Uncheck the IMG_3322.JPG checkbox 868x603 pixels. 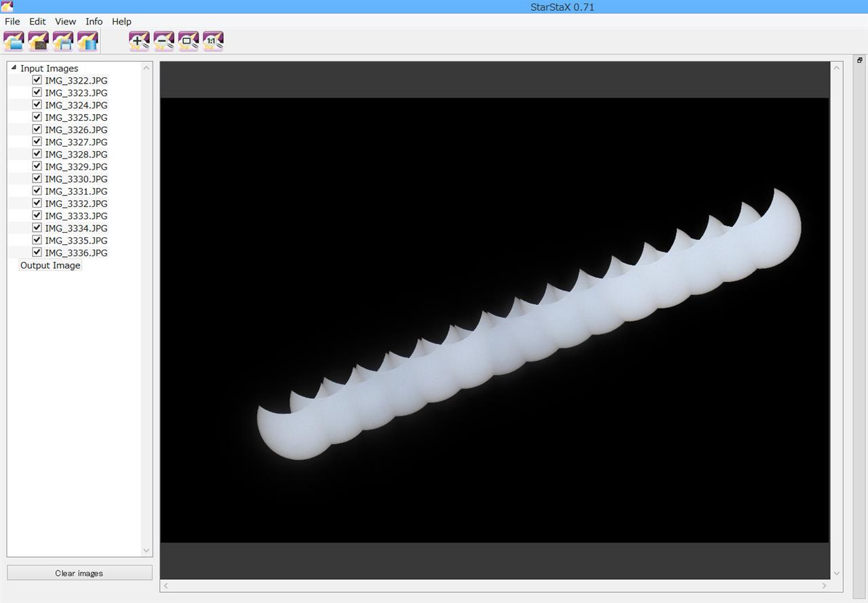click(x=37, y=80)
